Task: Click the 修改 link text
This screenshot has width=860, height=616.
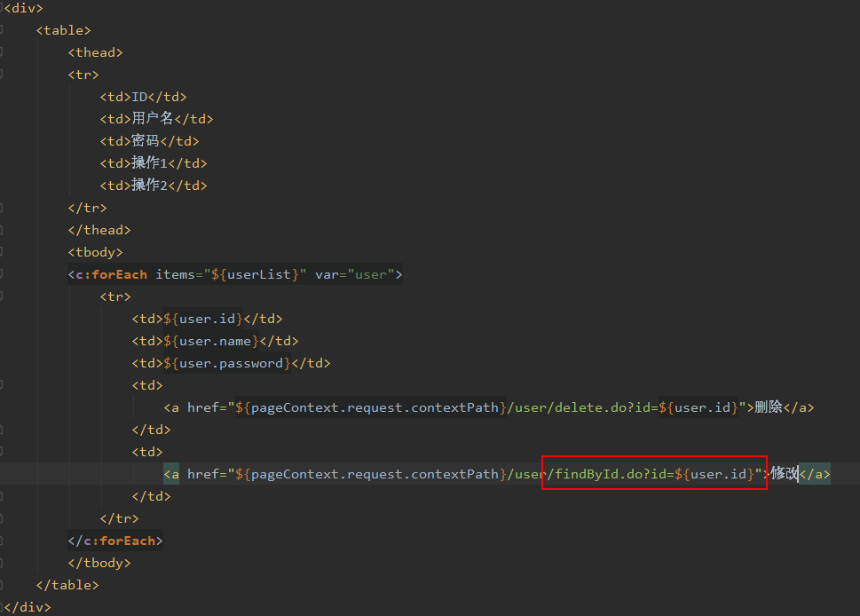Action: 785,473
